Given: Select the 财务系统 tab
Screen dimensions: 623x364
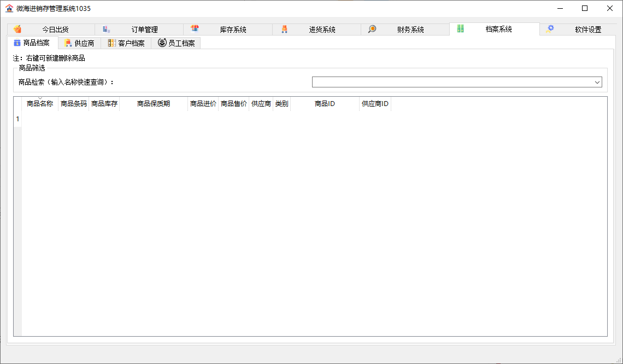Looking at the screenshot, I should (x=405, y=30).
